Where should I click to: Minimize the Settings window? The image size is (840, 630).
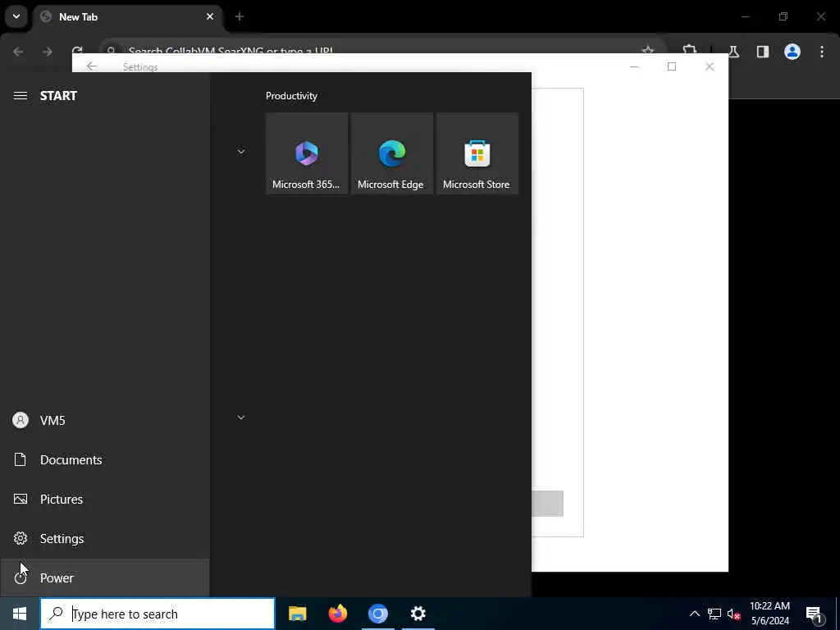point(634,66)
